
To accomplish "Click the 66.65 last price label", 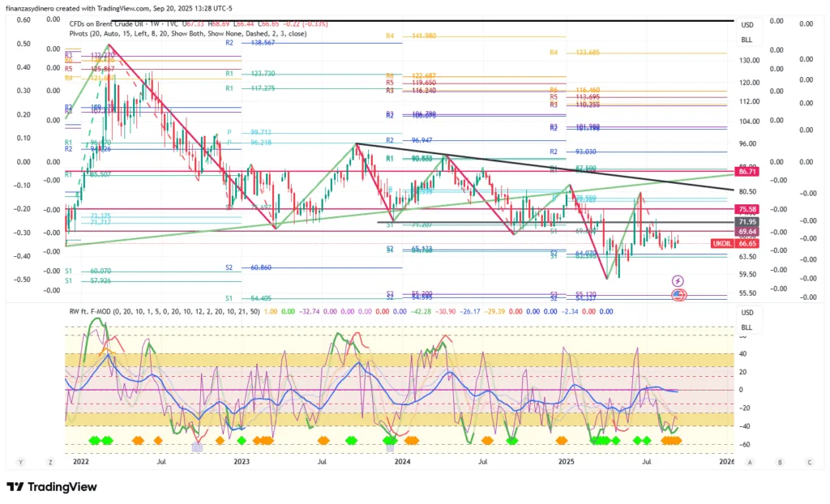I will click(747, 244).
